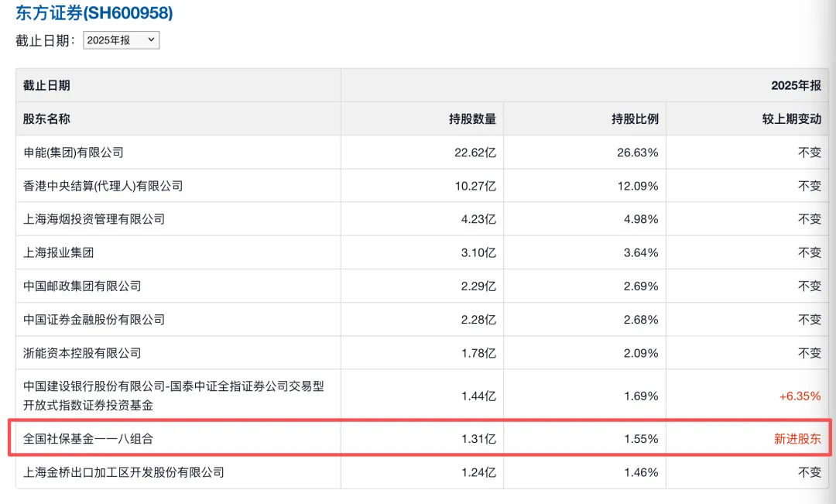Viewport: 836px width, 504px height.
Task: Click the 持股数量 column header
Action: 472,119
